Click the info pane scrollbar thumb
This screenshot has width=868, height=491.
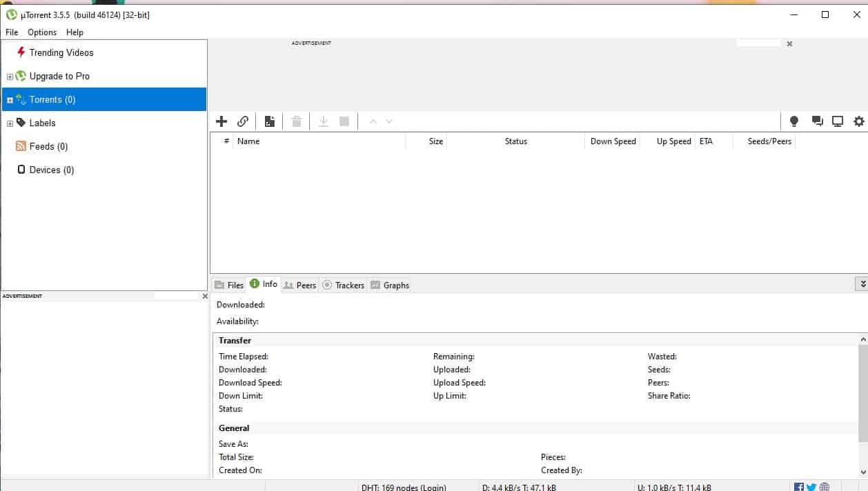click(862, 394)
